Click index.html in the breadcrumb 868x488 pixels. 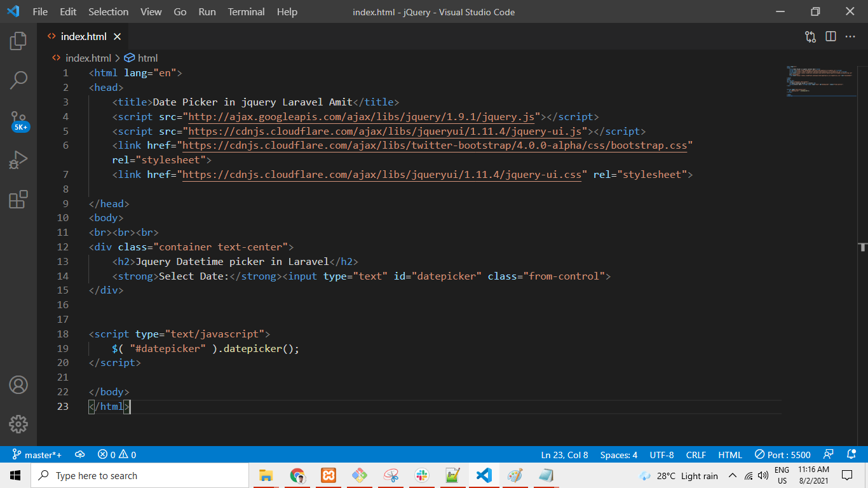(x=88, y=58)
